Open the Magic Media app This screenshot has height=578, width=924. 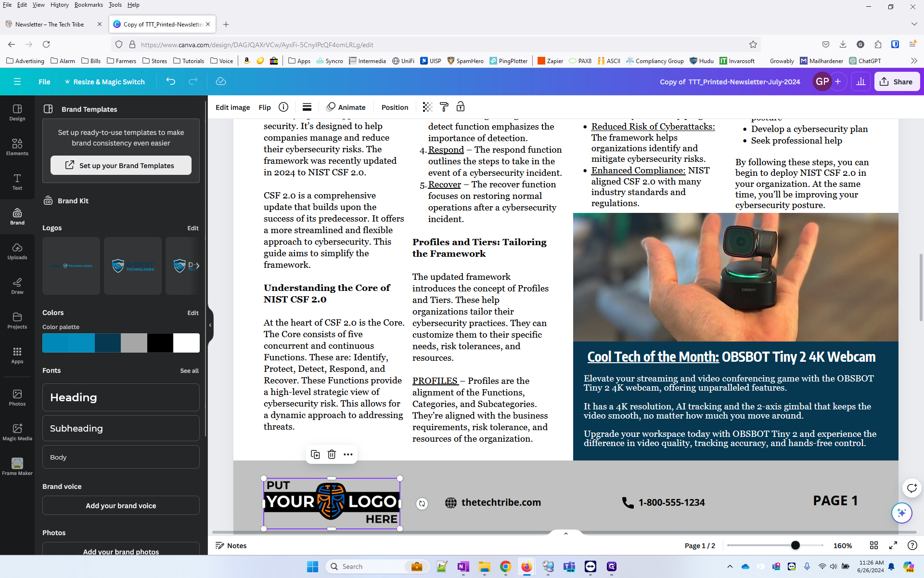pyautogui.click(x=17, y=433)
